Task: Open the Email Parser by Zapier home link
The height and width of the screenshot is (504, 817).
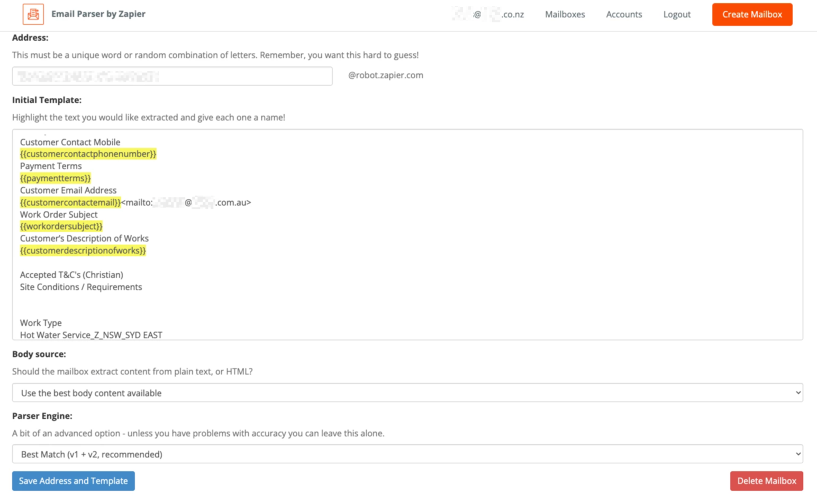Action: tap(98, 14)
